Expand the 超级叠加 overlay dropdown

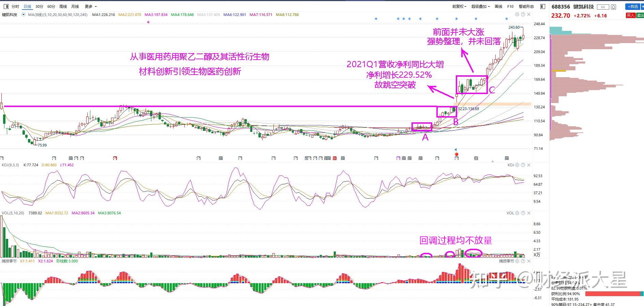pyautogui.click(x=480, y=6)
